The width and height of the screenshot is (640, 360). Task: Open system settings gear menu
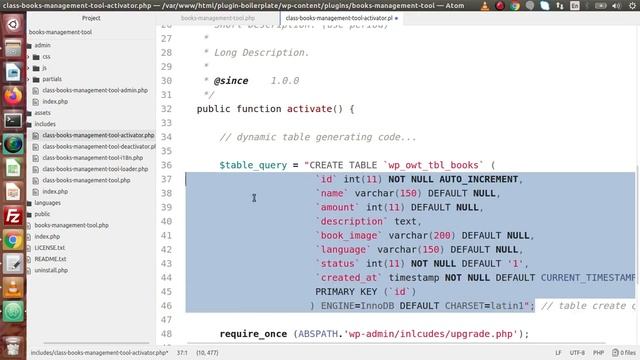click(632, 6)
